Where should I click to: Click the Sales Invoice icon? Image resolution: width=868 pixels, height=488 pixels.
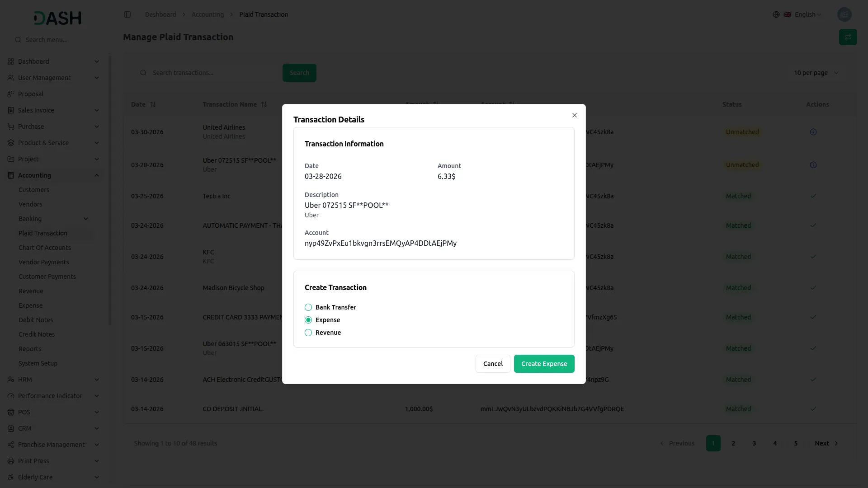[11, 110]
